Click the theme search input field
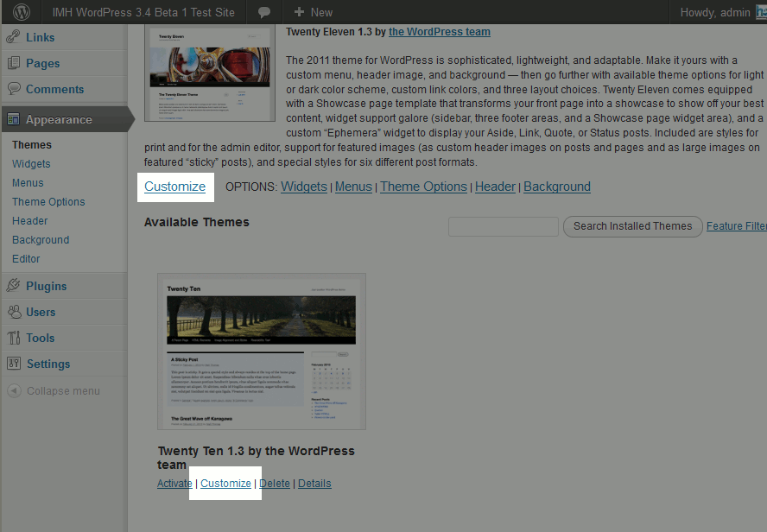The image size is (767, 532). (504, 226)
